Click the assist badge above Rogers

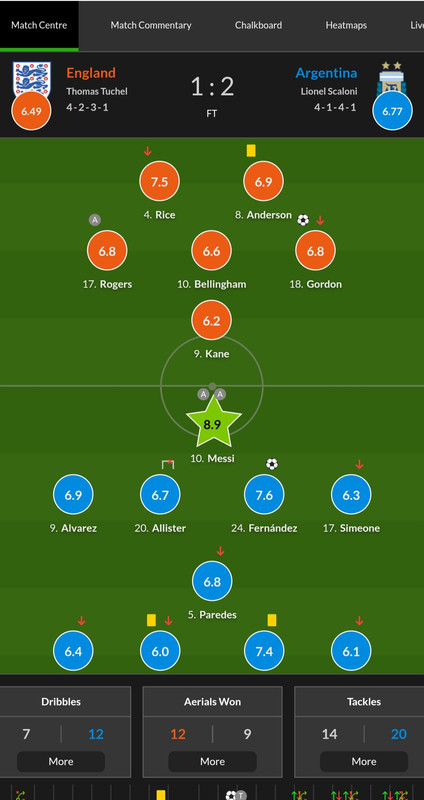tap(95, 220)
